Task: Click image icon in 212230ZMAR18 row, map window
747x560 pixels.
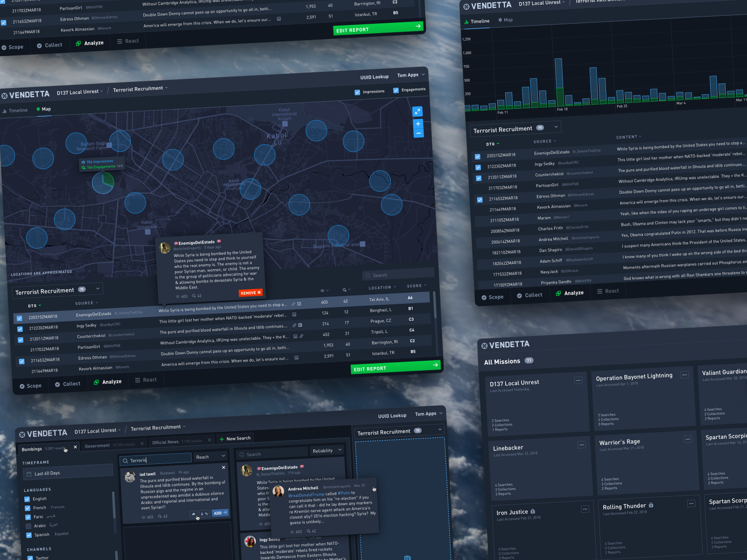Action: 294,315
